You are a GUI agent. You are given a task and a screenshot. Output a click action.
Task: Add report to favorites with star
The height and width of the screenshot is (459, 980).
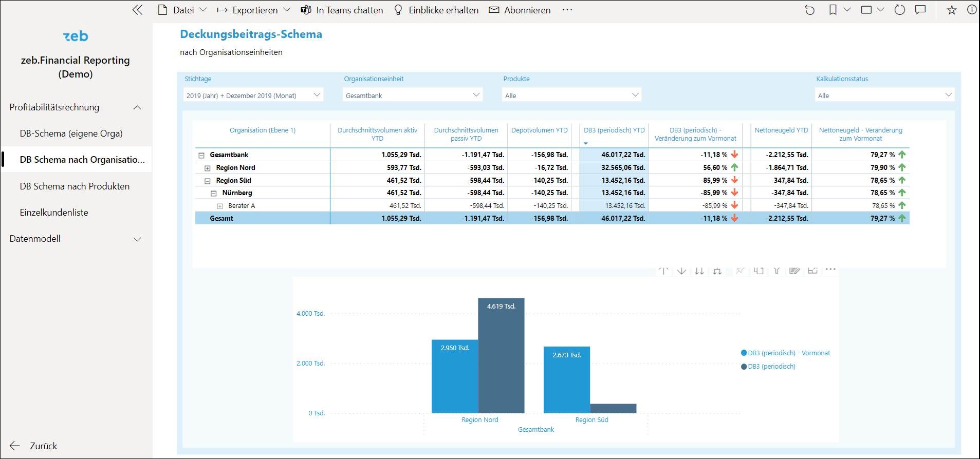click(952, 10)
